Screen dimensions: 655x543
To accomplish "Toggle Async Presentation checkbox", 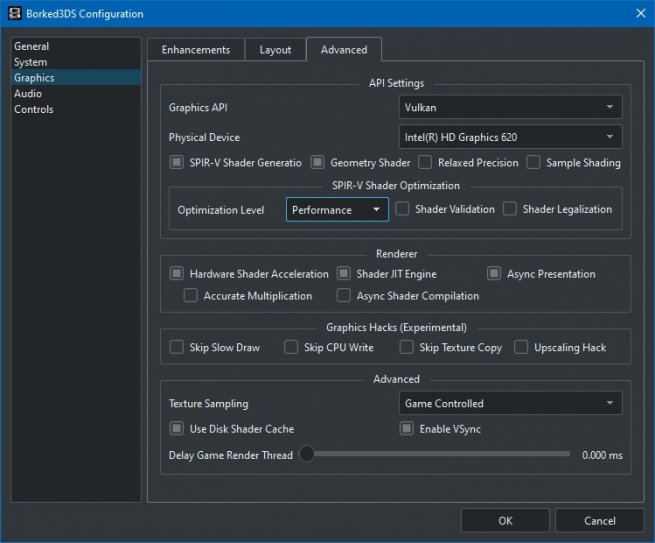I will (494, 274).
